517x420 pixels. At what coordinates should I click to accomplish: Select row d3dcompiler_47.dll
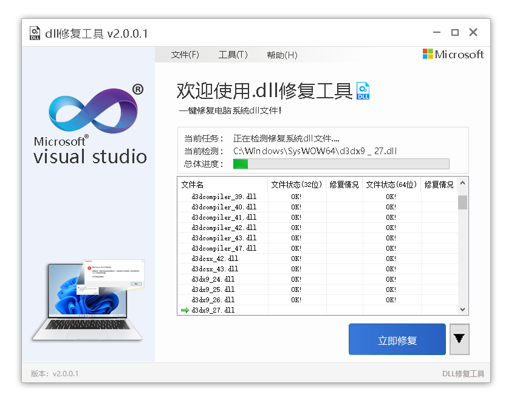[x=318, y=248]
